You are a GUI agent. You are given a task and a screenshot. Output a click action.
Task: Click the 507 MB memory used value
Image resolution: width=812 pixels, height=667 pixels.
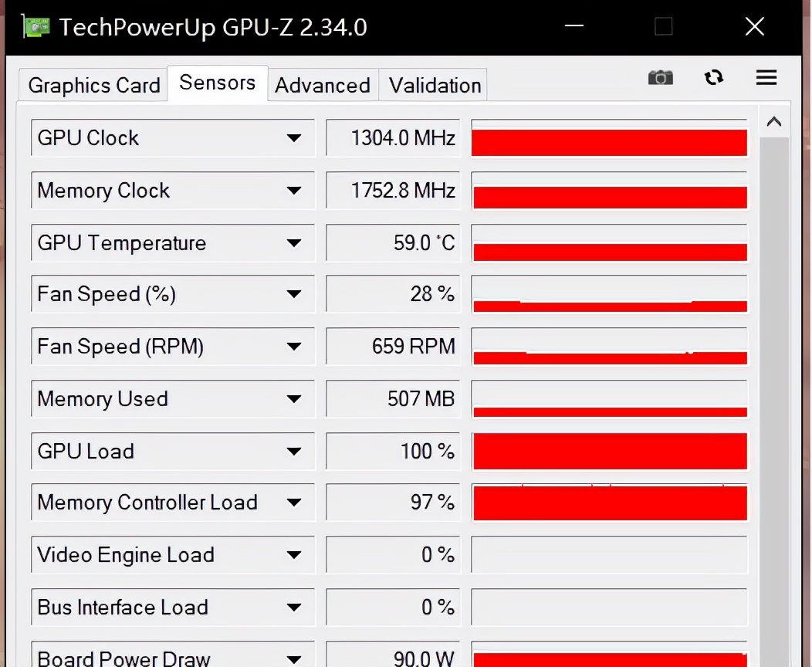click(x=393, y=399)
